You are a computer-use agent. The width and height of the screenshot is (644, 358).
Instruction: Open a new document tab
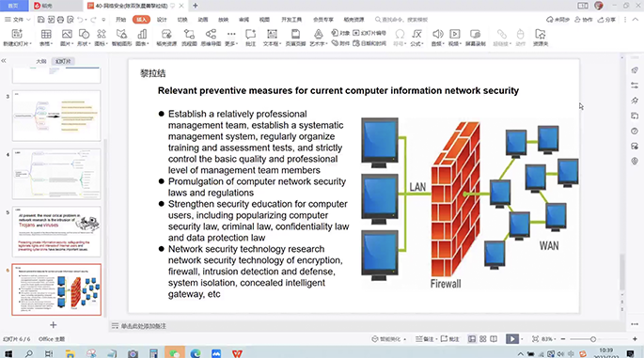coord(196,6)
